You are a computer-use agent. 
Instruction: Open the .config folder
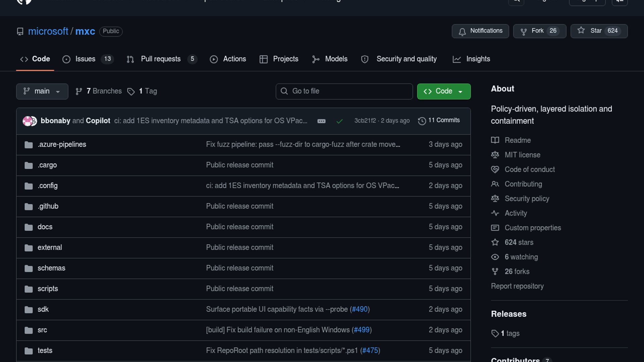(x=48, y=186)
